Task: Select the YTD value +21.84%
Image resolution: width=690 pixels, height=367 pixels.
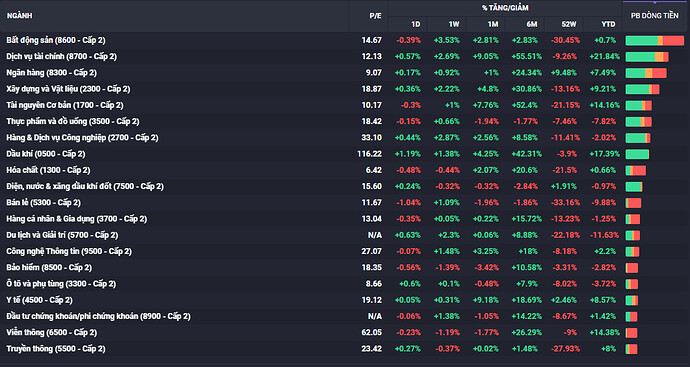Action: (605, 57)
